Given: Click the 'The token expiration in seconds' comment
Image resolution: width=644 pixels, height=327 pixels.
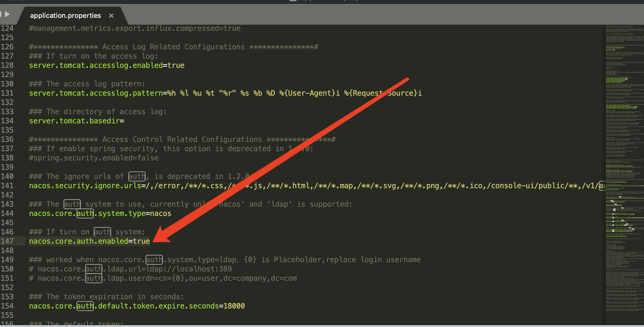Looking at the screenshot, I should point(106,297).
